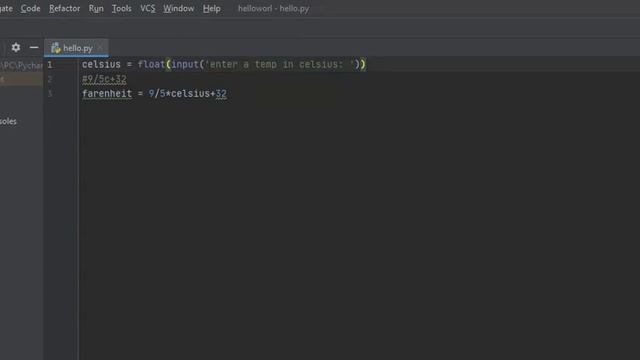Click the 'enter a temp in celsius: ' string

[x=280, y=64]
